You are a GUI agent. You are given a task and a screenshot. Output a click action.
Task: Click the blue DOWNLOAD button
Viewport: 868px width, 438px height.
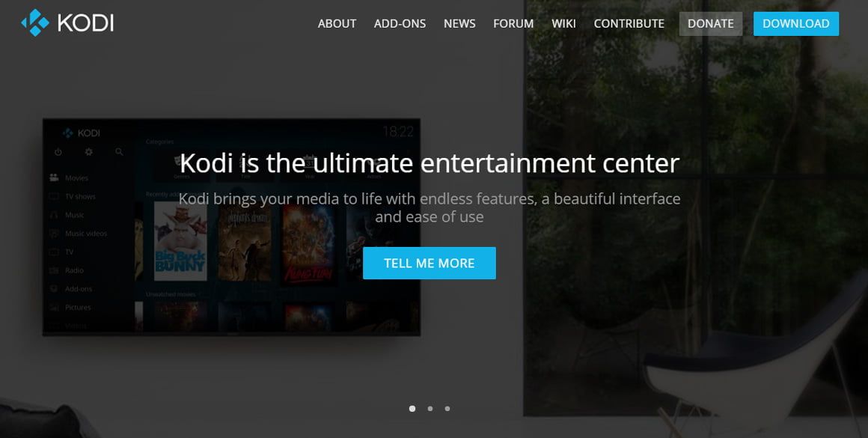[796, 24]
